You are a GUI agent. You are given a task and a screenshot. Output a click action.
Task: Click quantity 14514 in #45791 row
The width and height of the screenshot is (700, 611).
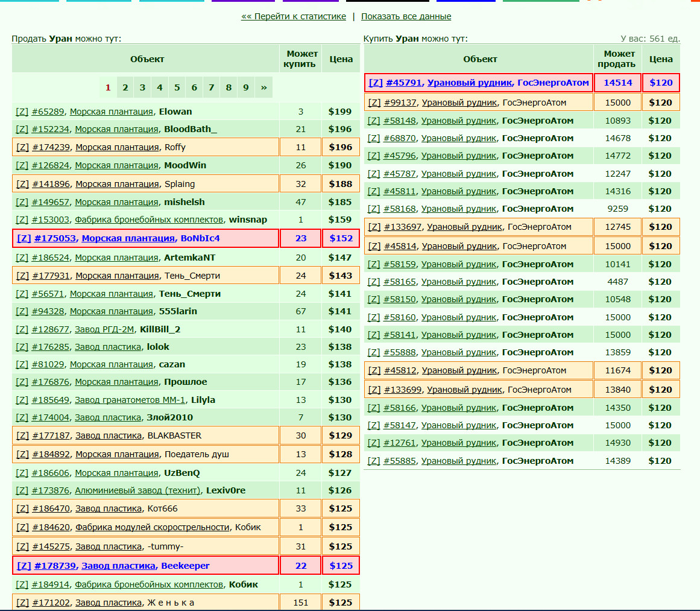pos(618,83)
